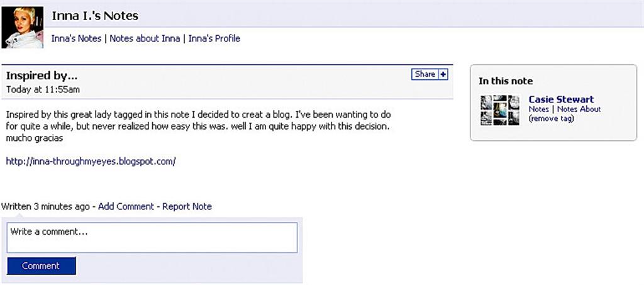644x285 pixels.
Task: Go to Inna's Notes link
Action: click(76, 38)
